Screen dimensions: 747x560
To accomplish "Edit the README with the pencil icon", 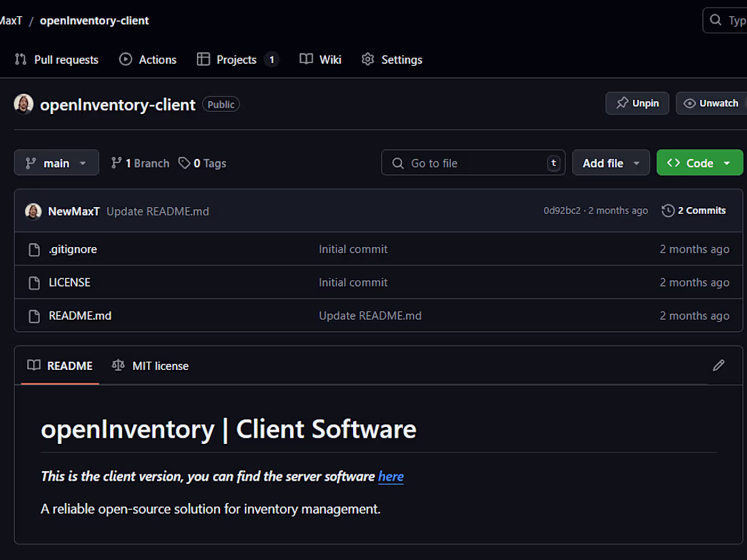I will [x=718, y=365].
